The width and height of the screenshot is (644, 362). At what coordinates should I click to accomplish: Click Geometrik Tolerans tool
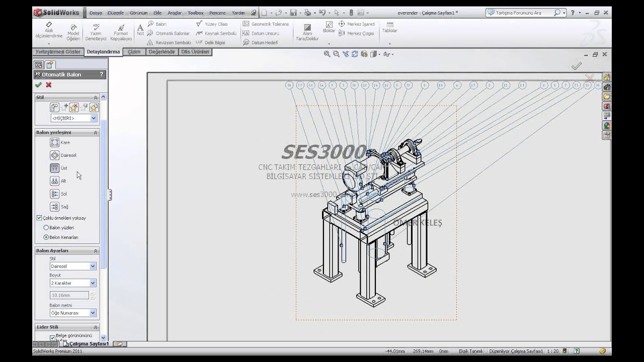(x=266, y=24)
